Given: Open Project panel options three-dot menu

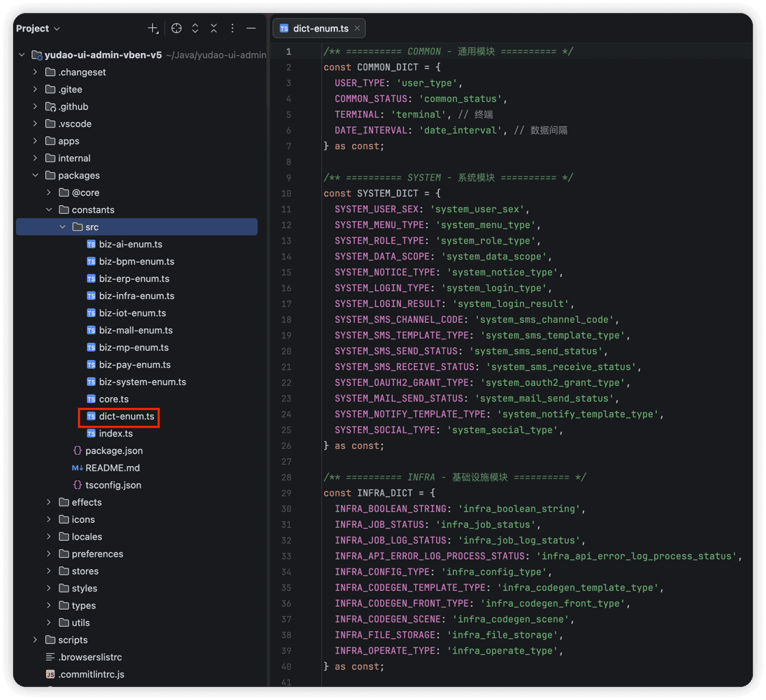Looking at the screenshot, I should (x=232, y=29).
